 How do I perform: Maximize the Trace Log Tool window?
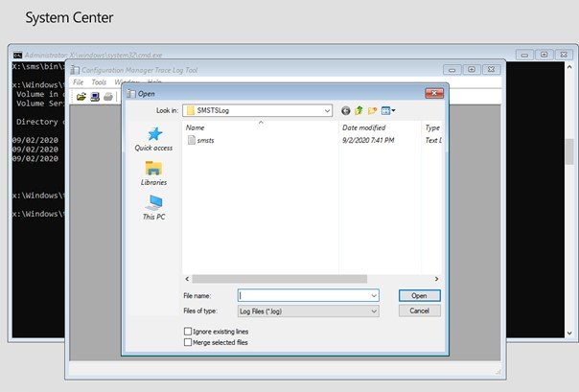(x=472, y=69)
